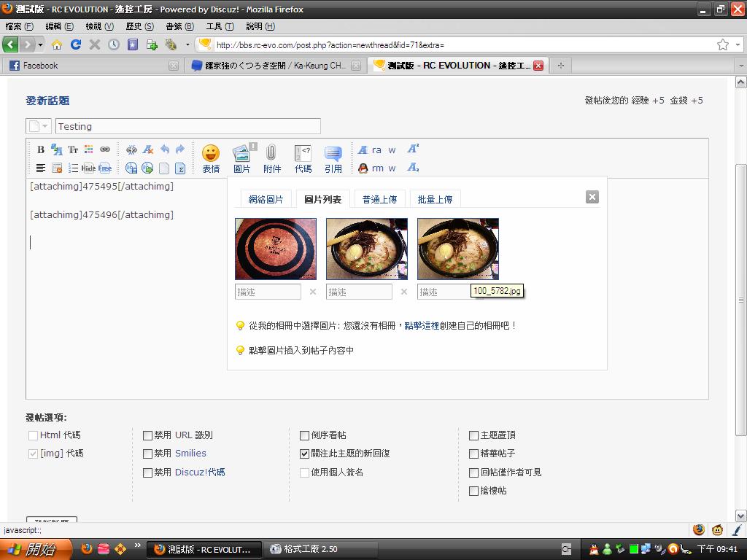
Task: Open the 書籤 bookmarks menu
Action: [x=179, y=26]
